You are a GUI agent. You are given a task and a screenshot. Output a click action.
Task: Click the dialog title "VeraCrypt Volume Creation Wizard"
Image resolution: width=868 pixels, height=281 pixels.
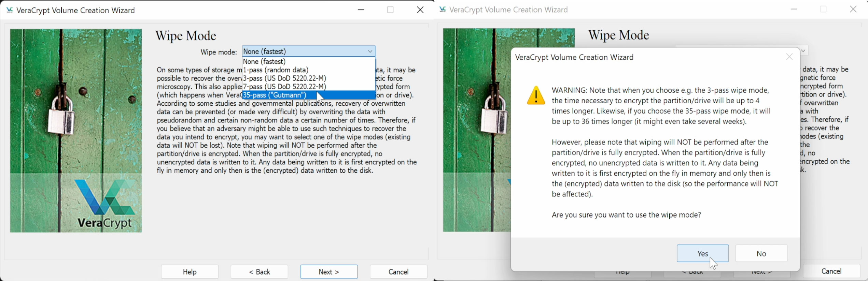pos(574,57)
